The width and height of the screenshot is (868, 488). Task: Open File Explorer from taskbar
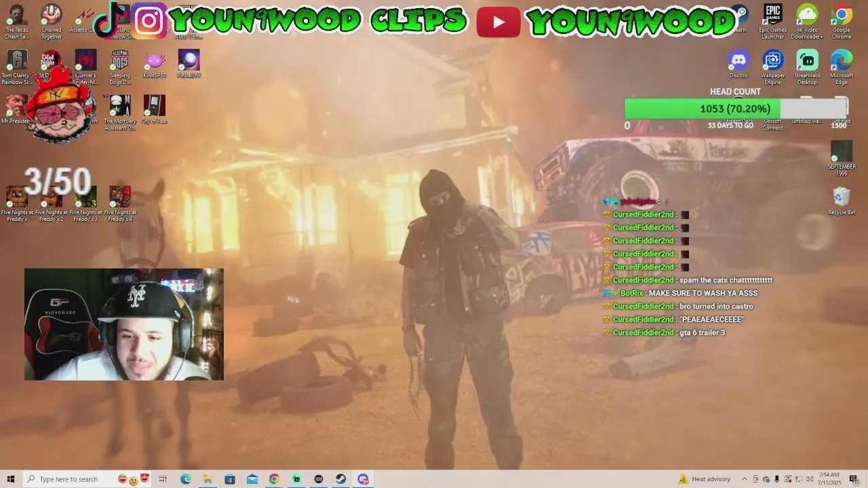(208, 479)
